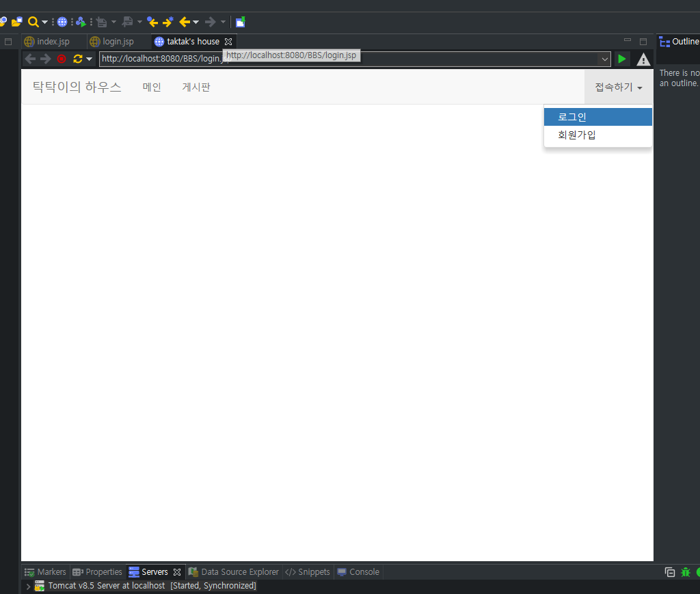This screenshot has width=700, height=594.
Task: Click Previous Annotation toolbar icon
Action: pyautogui.click(x=128, y=21)
